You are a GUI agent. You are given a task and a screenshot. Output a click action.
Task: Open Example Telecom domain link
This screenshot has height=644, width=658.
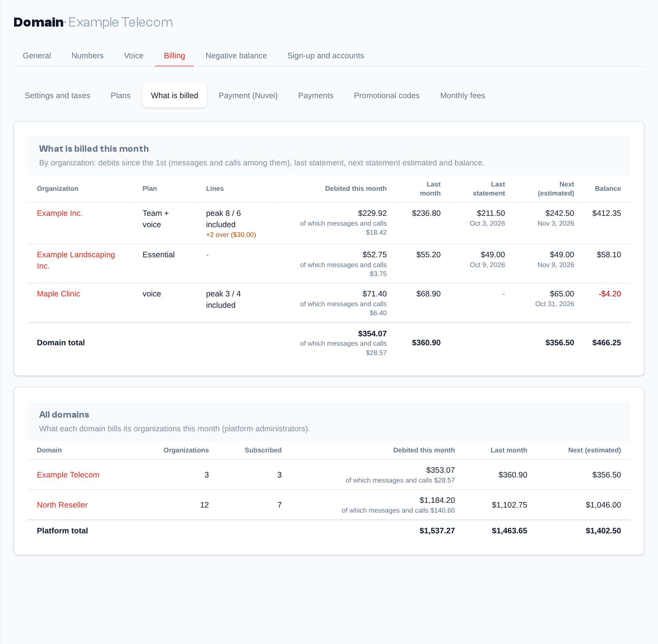68,475
